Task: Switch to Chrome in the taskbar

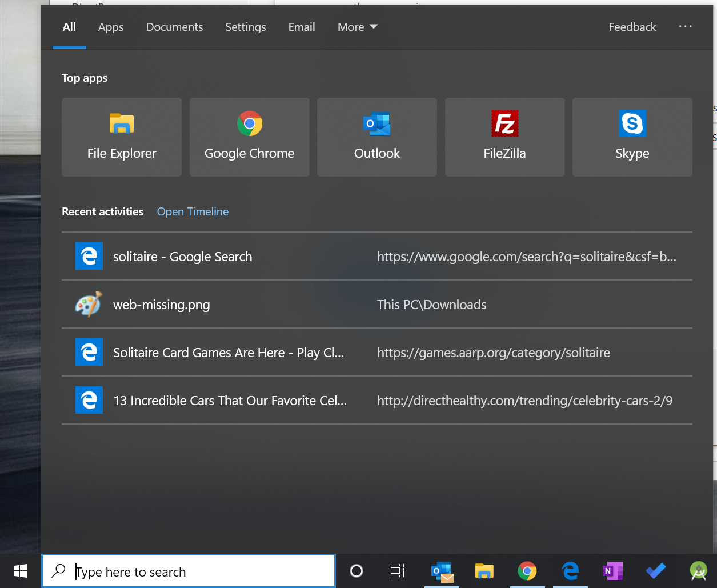Action: pyautogui.click(x=527, y=571)
